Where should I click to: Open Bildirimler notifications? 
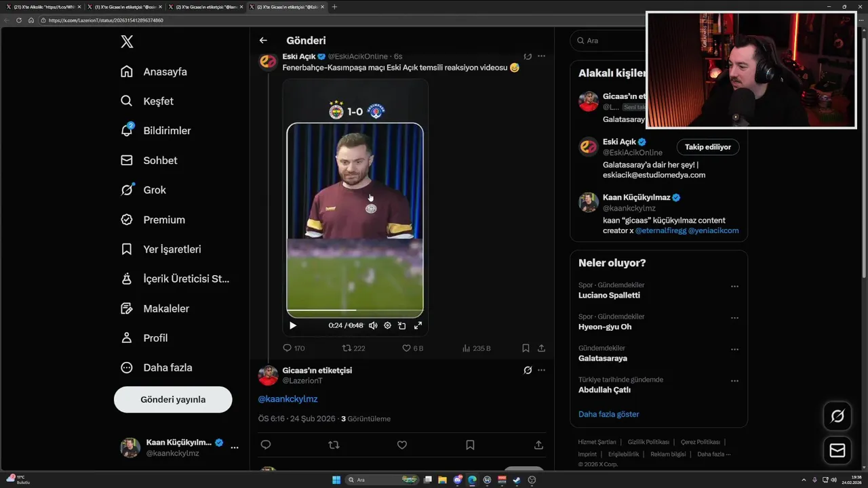(155, 131)
